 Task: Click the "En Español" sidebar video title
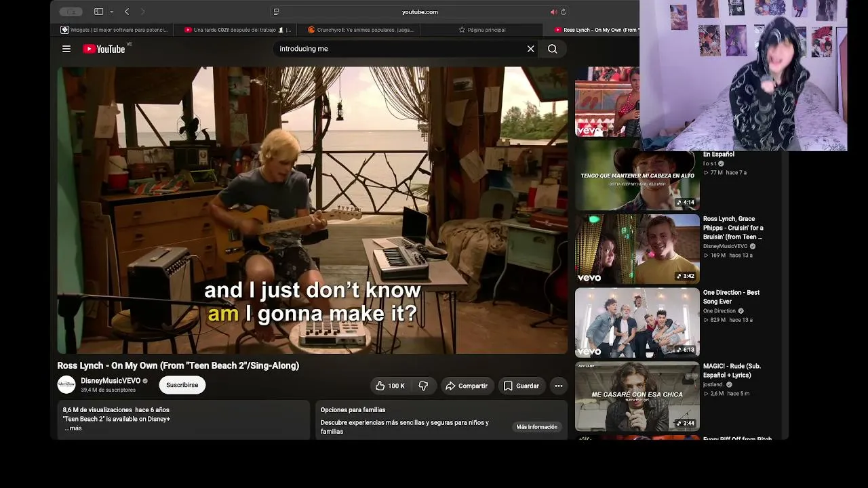719,155
